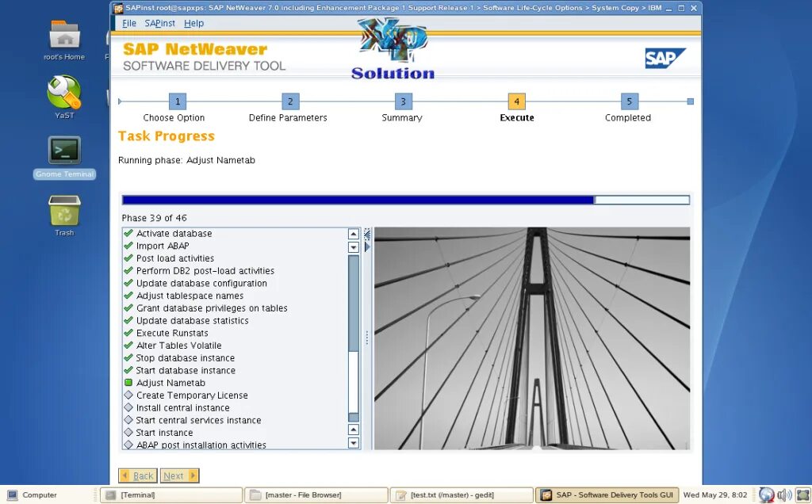Click the Next button
This screenshot has height=504, width=812.
179,475
